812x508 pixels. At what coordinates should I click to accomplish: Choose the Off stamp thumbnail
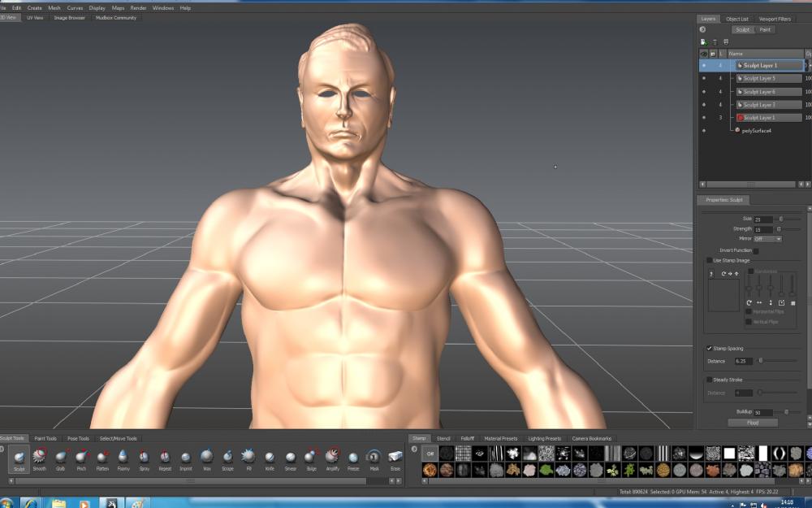(430, 454)
